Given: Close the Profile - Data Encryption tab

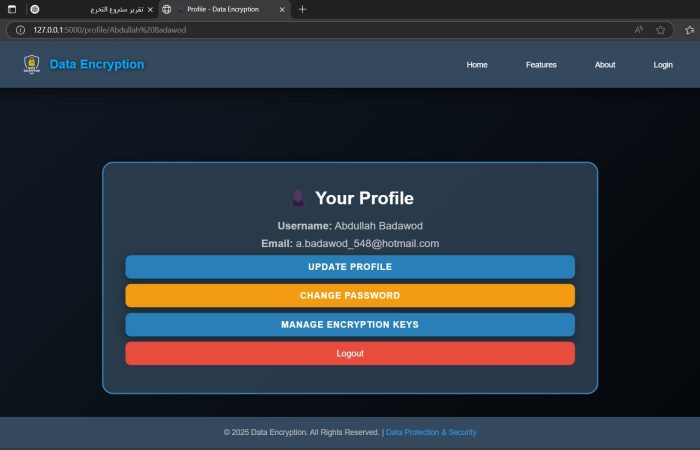Looking at the screenshot, I should point(283,9).
